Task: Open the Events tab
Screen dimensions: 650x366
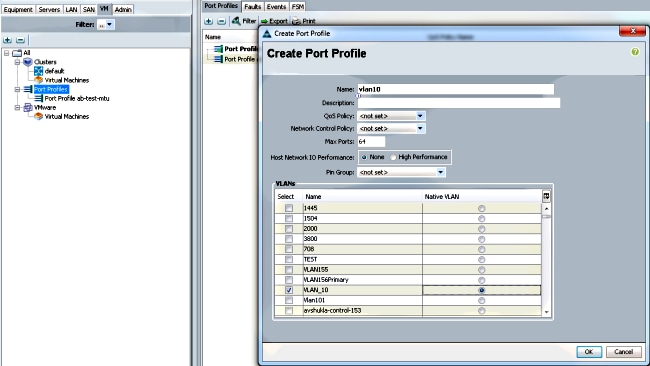Action: tap(276, 7)
